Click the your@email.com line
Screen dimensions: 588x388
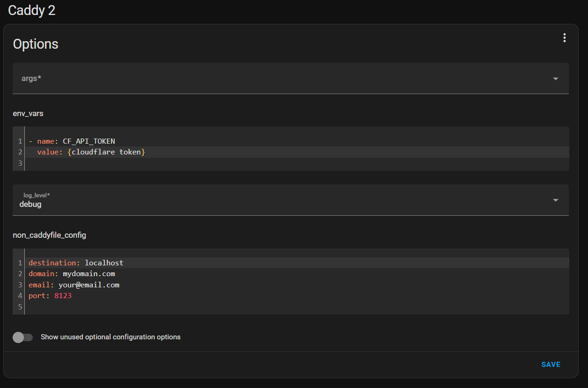[89, 285]
